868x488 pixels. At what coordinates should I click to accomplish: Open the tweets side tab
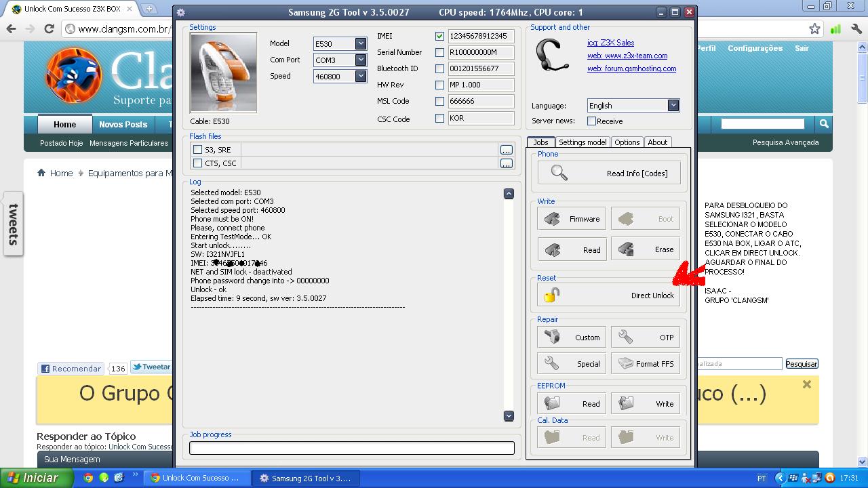[x=13, y=224]
